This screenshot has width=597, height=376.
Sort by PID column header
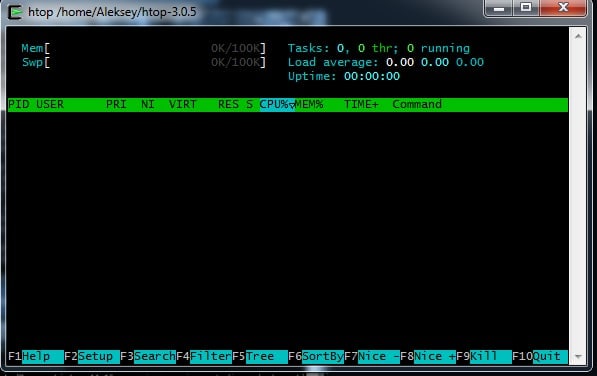(x=18, y=104)
